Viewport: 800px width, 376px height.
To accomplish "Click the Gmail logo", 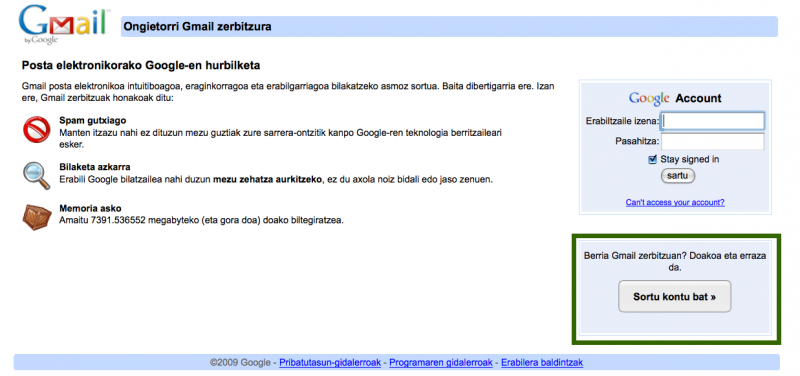I will click(x=64, y=24).
